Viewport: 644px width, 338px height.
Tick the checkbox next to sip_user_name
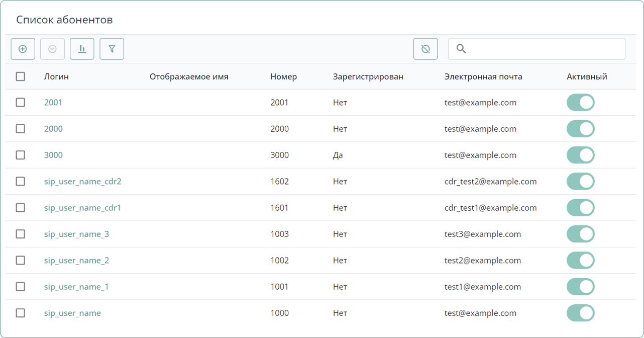21,312
